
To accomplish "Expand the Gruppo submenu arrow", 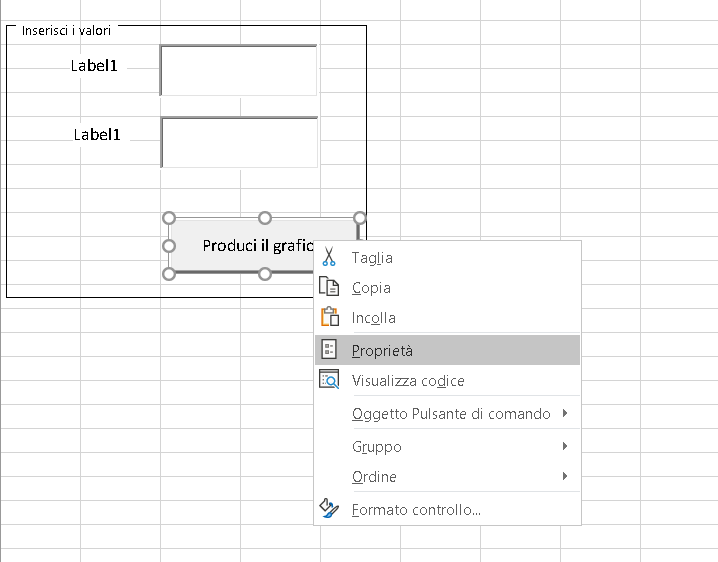I will [565, 446].
